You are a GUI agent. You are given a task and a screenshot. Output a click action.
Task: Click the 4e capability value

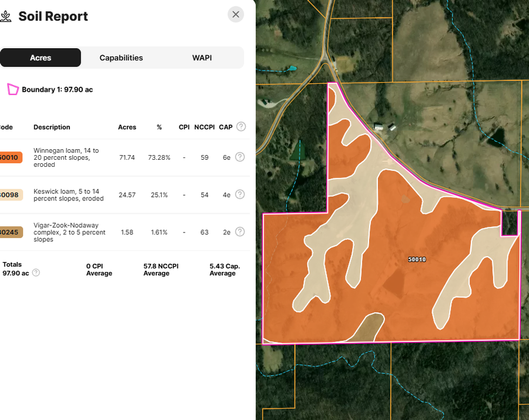[227, 195]
